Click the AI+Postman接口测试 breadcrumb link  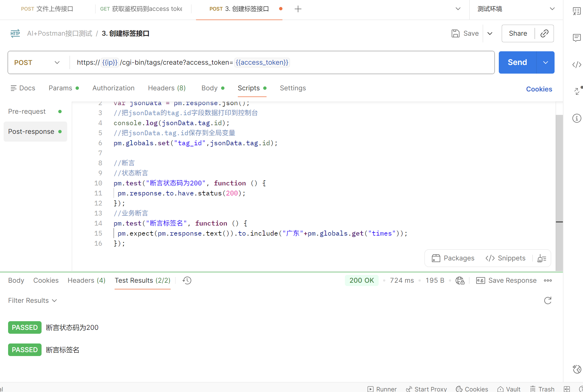tap(60, 33)
